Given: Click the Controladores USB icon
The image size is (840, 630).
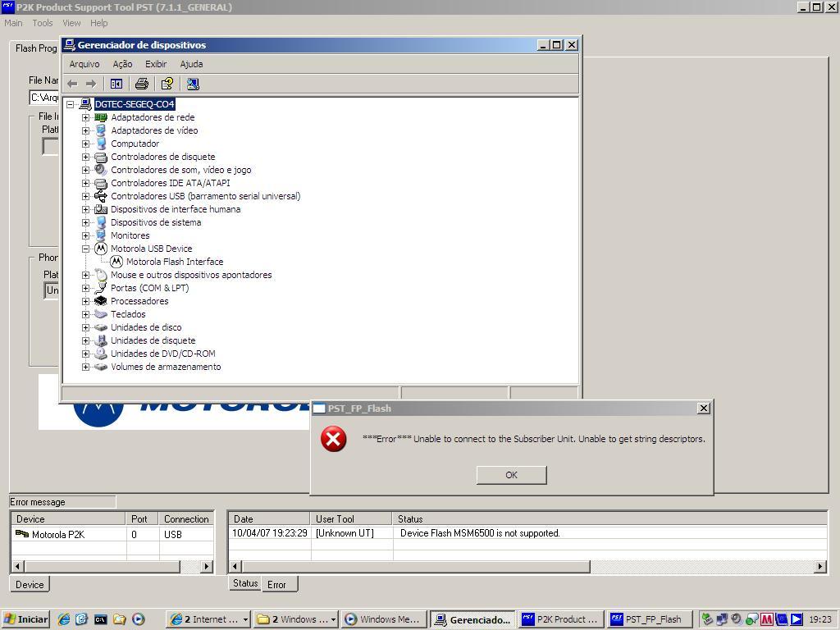Looking at the screenshot, I should point(101,196).
